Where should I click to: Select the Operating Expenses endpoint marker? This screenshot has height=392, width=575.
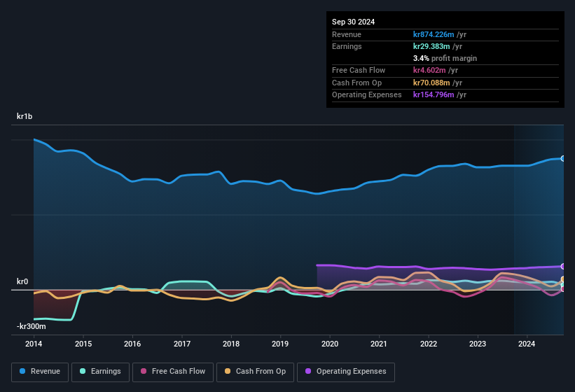pos(563,266)
